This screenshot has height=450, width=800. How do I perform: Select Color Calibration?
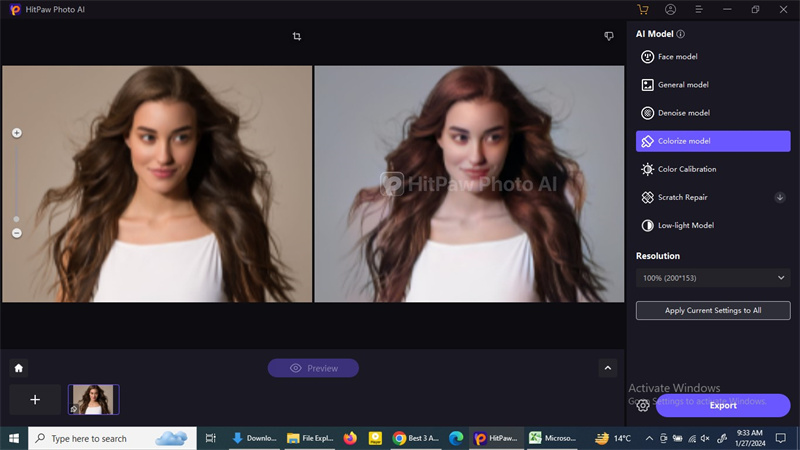(713, 169)
